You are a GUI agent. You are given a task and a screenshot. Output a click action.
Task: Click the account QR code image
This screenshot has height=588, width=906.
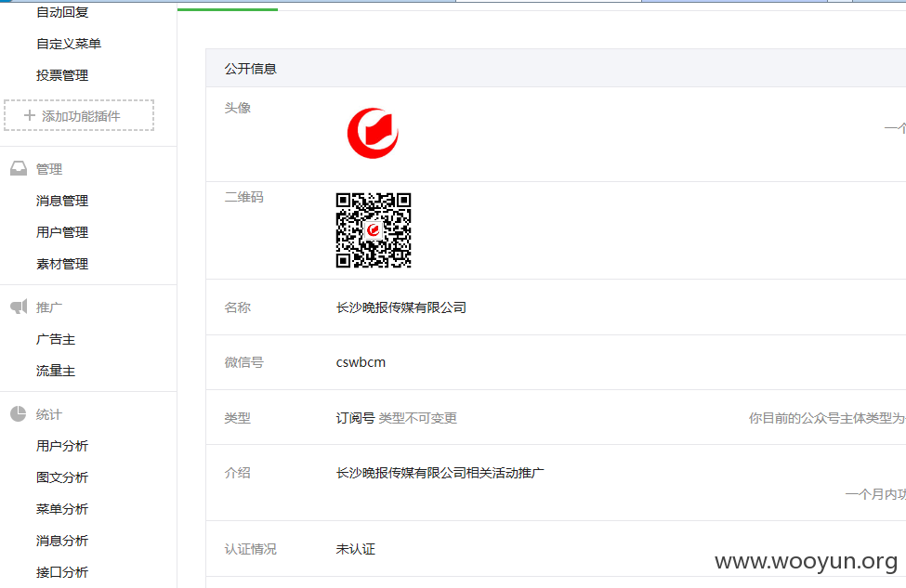point(374,229)
